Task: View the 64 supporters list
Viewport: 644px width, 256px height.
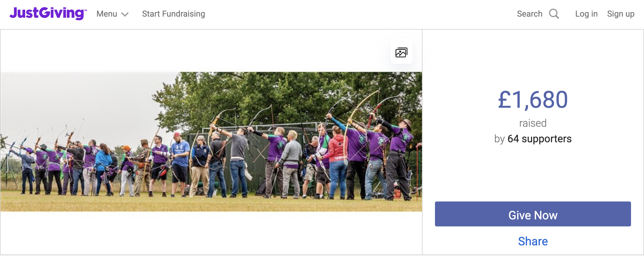Action: (539, 139)
